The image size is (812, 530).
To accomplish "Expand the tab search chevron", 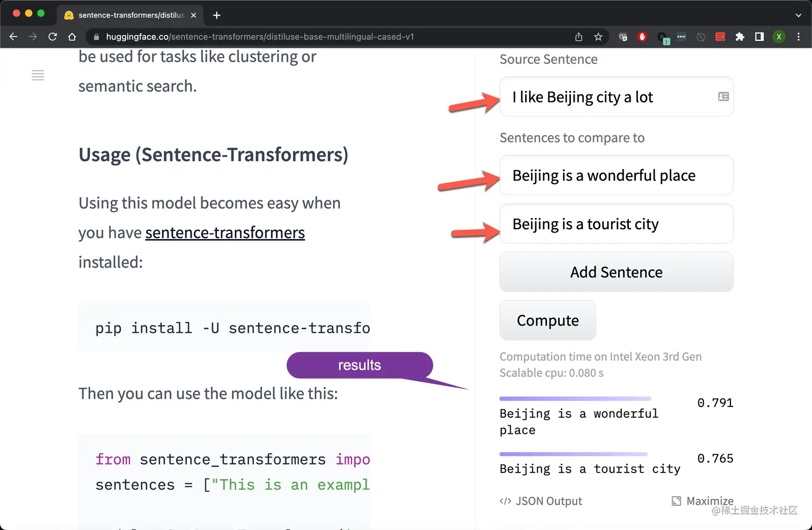I will click(x=798, y=15).
